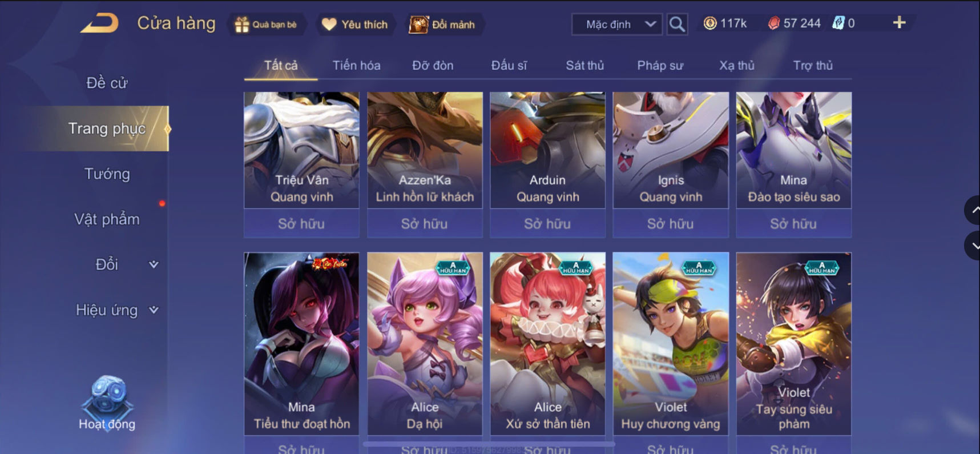Viewport: 980px width, 454px height.
Task: Switch to the Sát thủ tab
Action: (584, 65)
